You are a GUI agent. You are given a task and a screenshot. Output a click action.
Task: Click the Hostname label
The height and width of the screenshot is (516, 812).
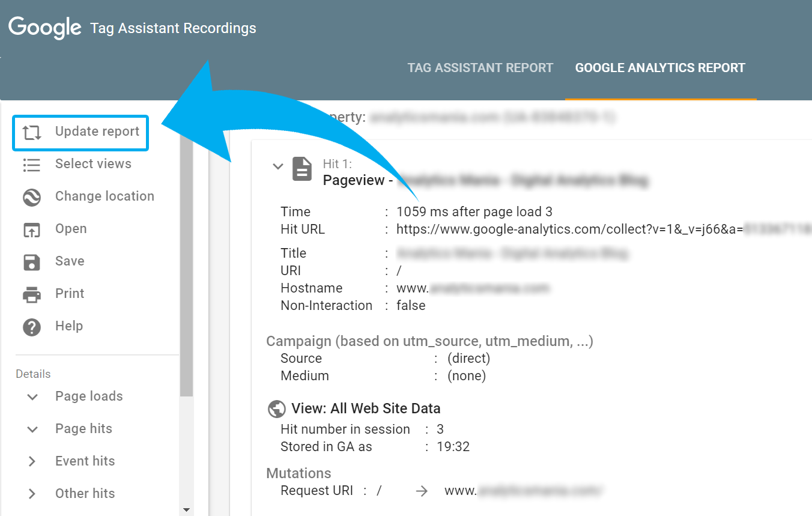311,288
